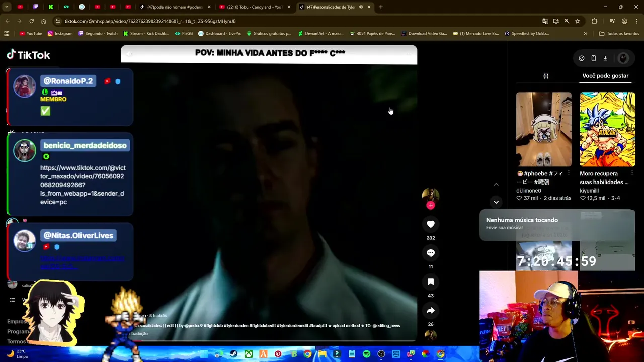Screen dimensions: 644x362
Task: Open options menu for Moro recupera video
Action: click(632, 173)
